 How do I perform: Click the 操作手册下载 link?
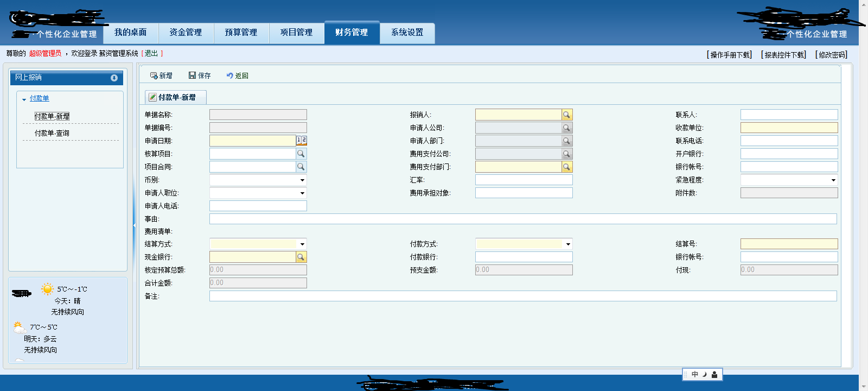tap(731, 55)
